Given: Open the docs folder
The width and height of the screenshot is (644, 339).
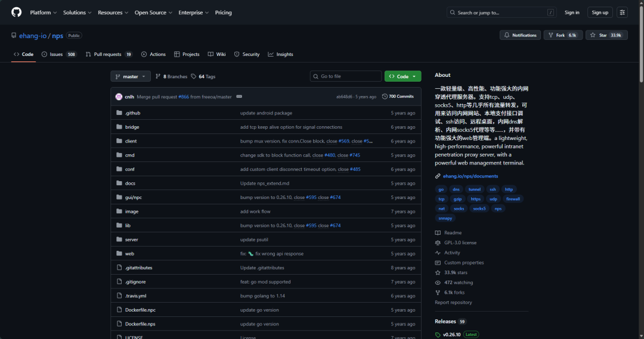Looking at the screenshot, I should (x=130, y=184).
